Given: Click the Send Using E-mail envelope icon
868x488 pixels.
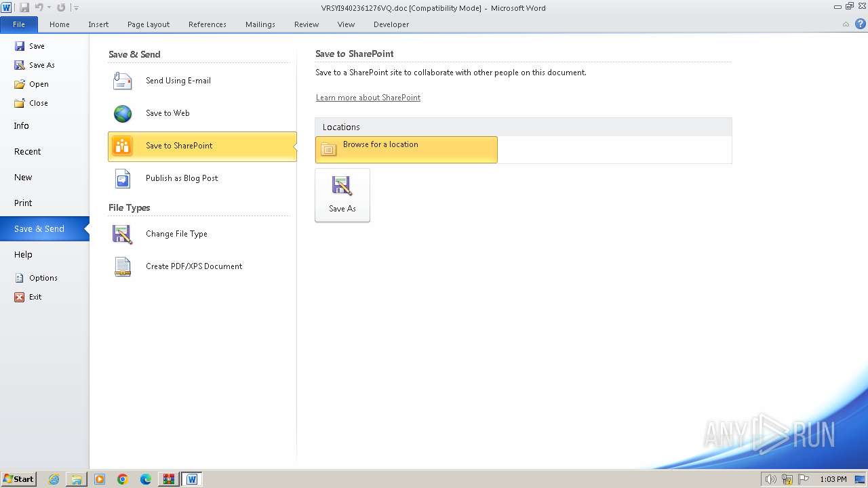Looking at the screenshot, I should tap(123, 81).
